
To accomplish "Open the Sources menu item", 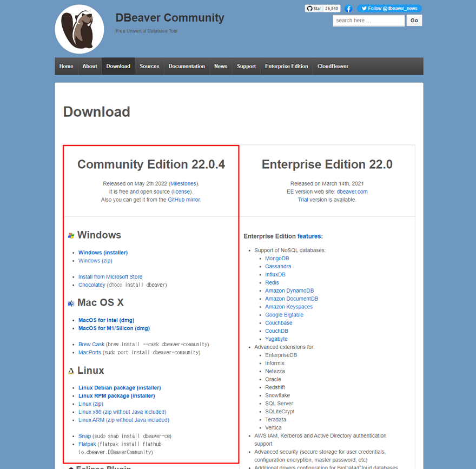I will click(x=149, y=66).
